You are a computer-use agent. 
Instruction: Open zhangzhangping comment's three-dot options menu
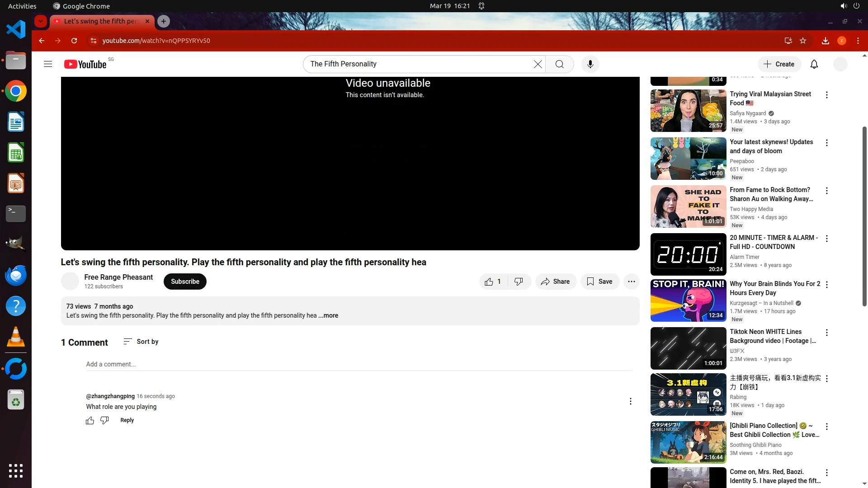630,401
